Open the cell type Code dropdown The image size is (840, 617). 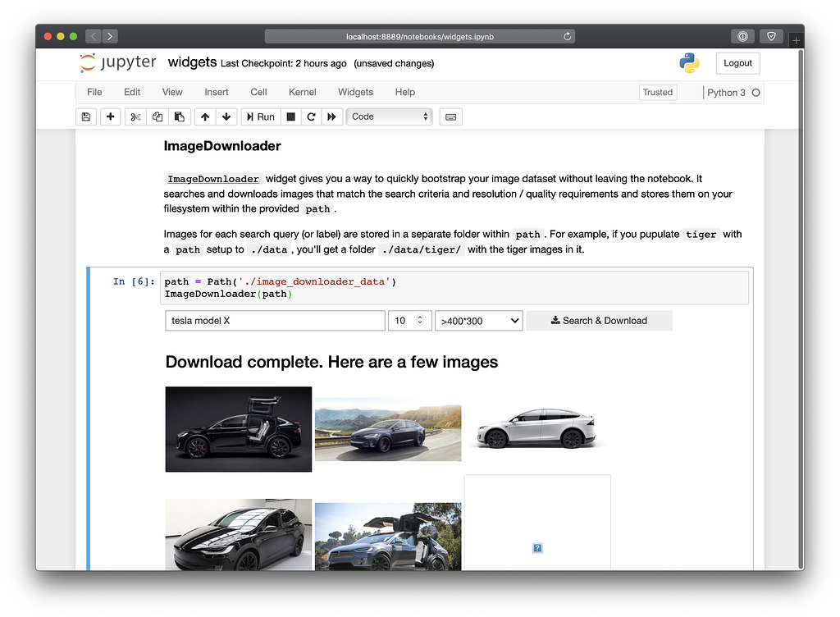coord(389,117)
